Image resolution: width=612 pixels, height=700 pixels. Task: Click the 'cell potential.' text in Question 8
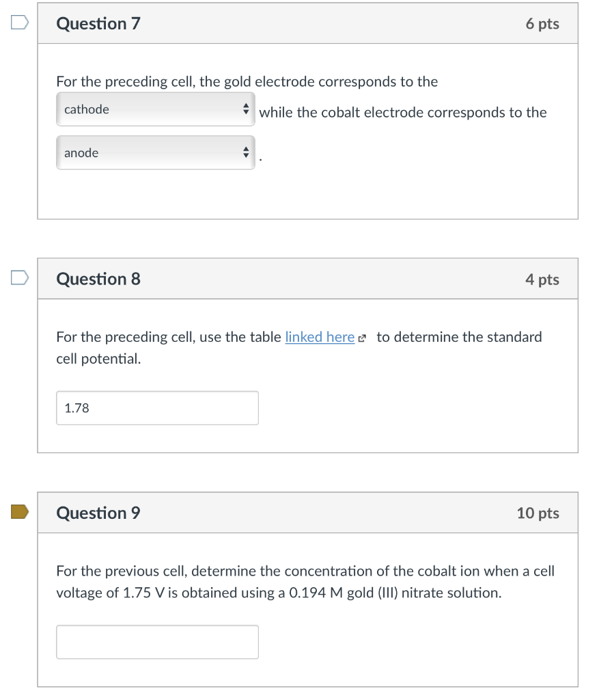point(98,358)
